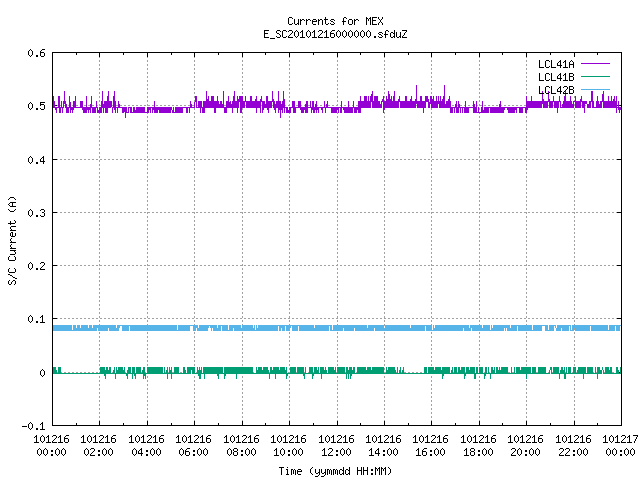Click the 101216 04:00 x-axis tick label
The height and width of the screenshot is (480, 640).
click(146, 445)
